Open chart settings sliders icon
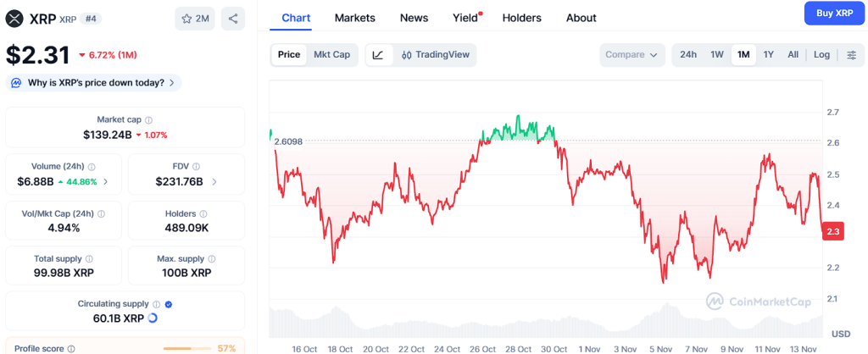 tap(852, 55)
